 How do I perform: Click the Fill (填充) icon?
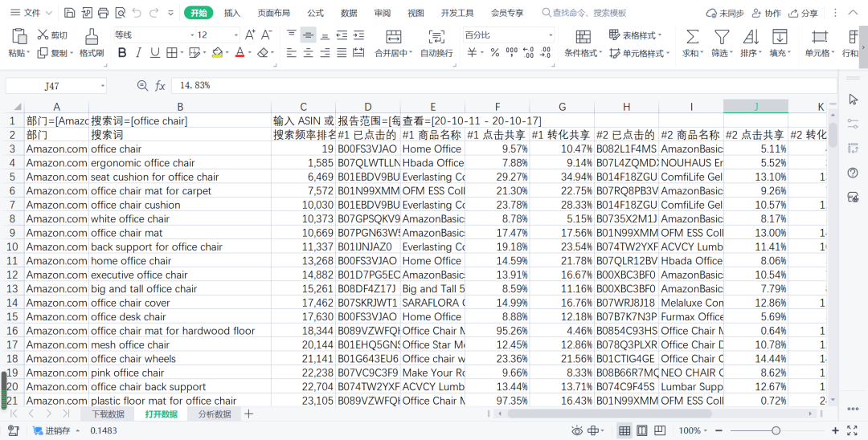[x=780, y=37]
